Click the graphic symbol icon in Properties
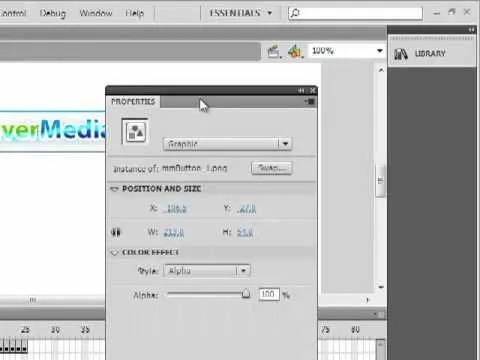This screenshot has width=480, height=360. [x=135, y=132]
